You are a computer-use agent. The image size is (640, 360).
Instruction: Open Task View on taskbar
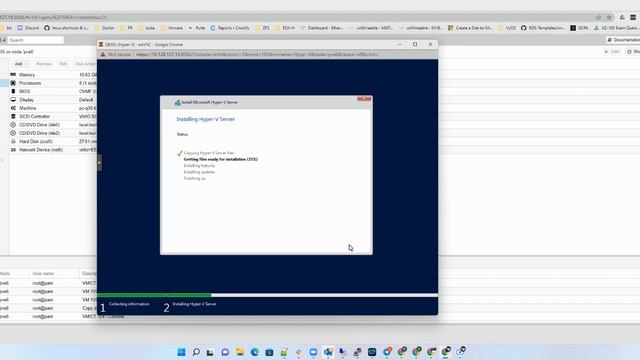[x=210, y=352]
